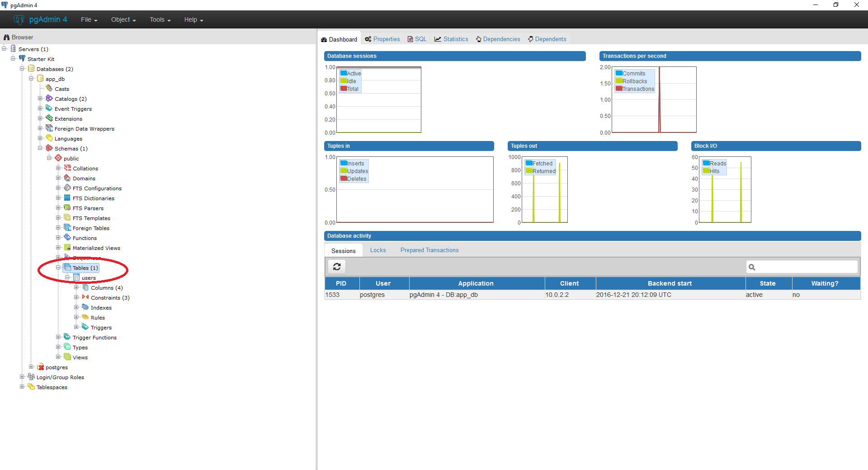868x470 pixels.
Task: Expand the Login/Group Roles node
Action: [x=22, y=377]
